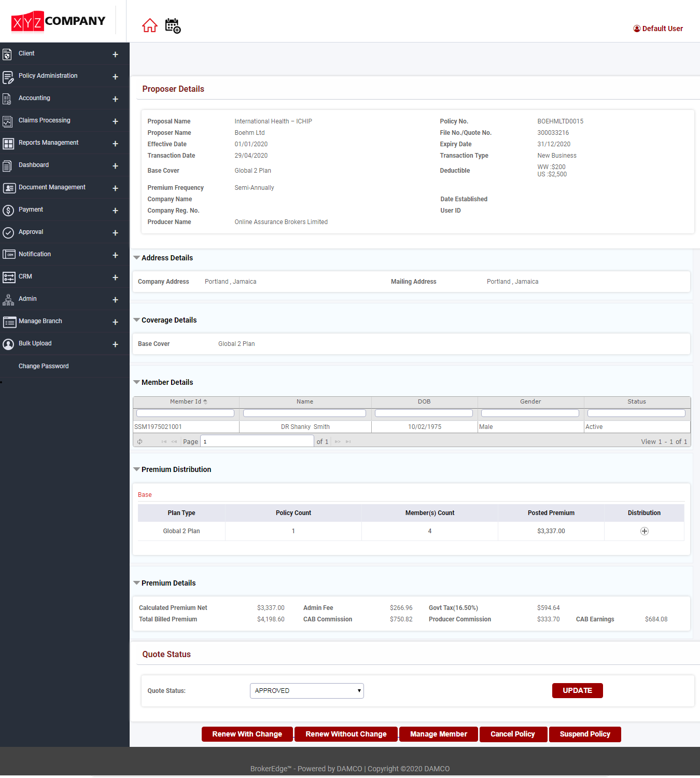This screenshot has height=778, width=700.
Task: Expand the Document Management menu plus
Action: [115, 188]
